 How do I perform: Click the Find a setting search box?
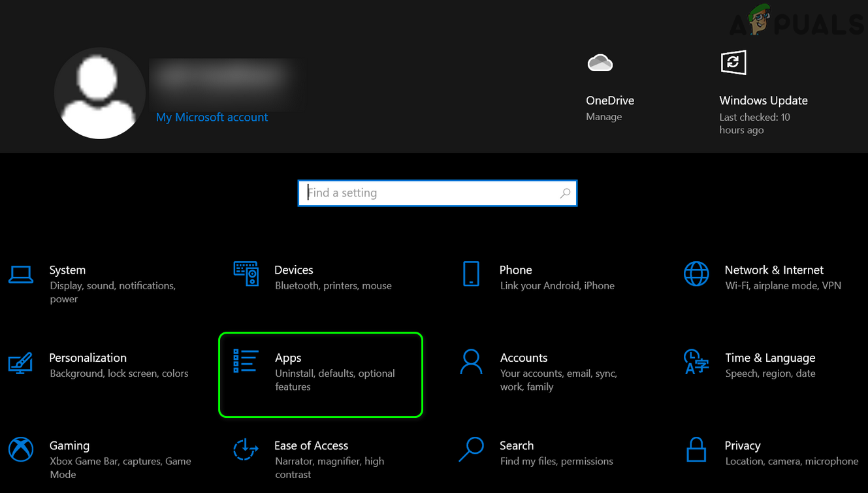pyautogui.click(x=431, y=193)
